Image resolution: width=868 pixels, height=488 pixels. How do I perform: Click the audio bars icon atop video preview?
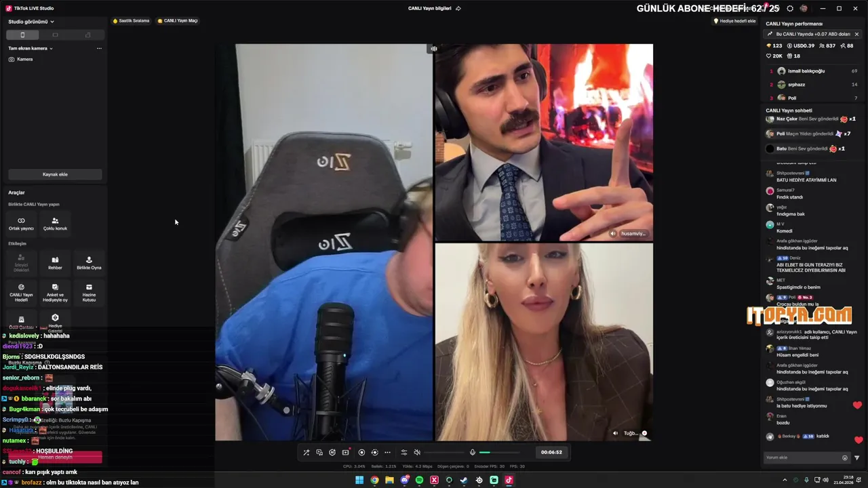tap(434, 48)
